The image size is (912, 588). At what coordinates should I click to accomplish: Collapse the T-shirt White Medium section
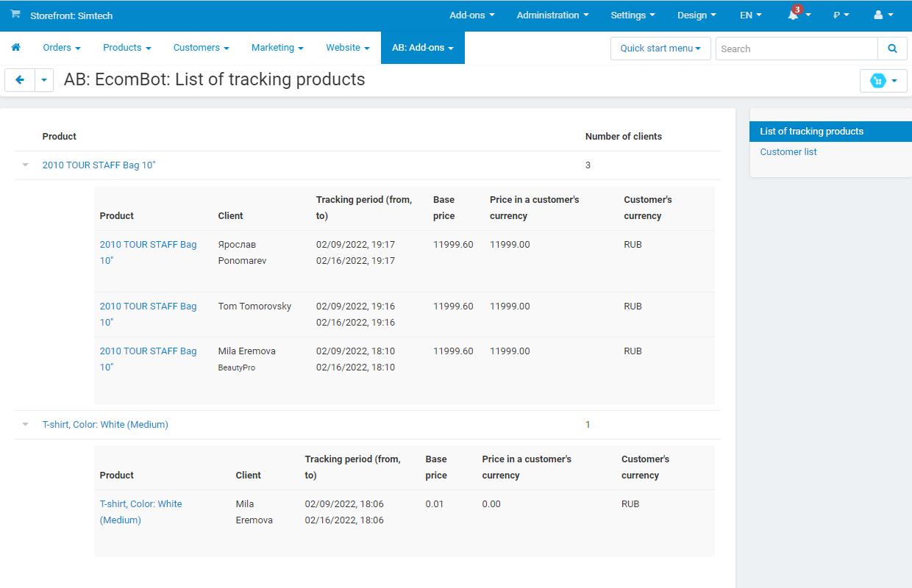25,424
